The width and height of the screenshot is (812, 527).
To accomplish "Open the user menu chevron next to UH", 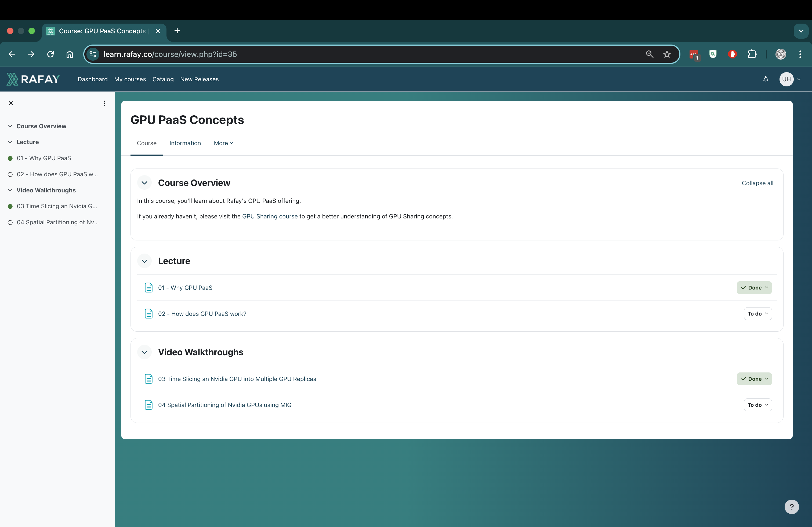I will pyautogui.click(x=799, y=79).
